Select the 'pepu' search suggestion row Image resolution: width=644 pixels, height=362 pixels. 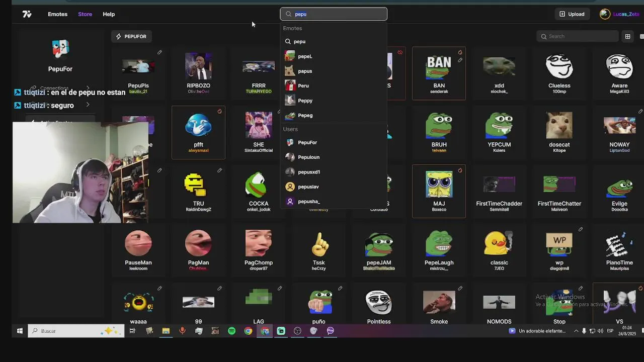point(334,42)
